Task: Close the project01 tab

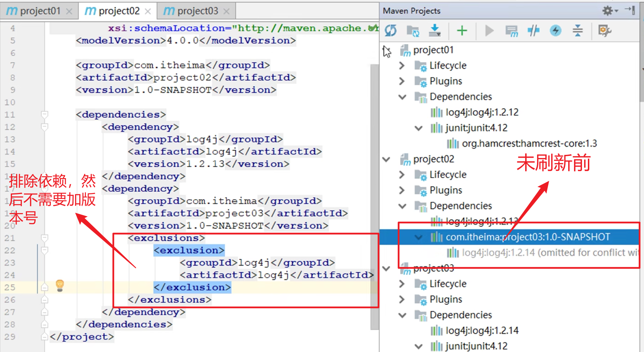Action: 69,11
